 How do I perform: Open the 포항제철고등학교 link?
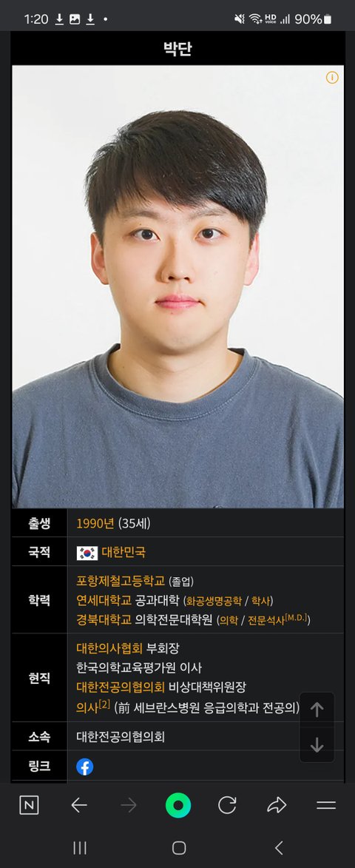(x=121, y=581)
